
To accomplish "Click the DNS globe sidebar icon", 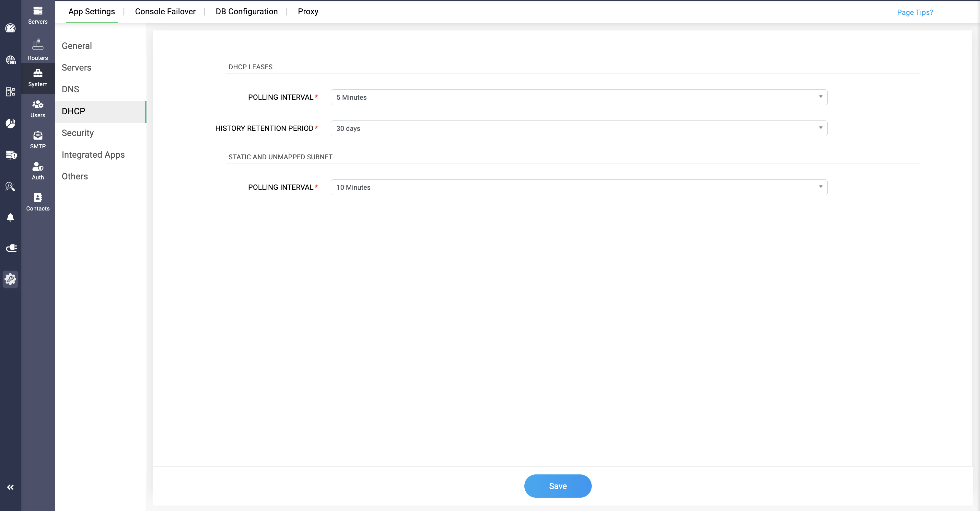I will click(10, 60).
